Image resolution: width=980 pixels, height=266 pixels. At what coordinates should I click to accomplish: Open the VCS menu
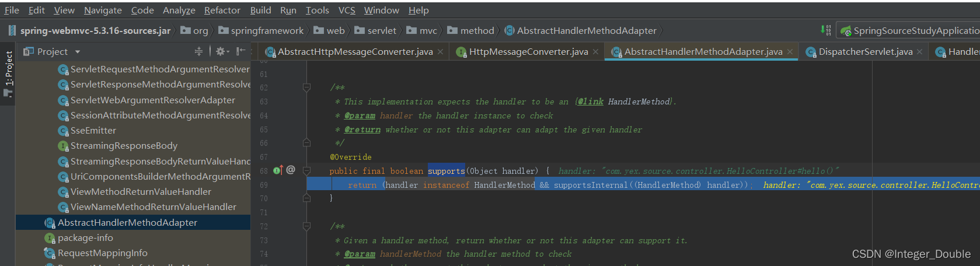click(x=347, y=10)
